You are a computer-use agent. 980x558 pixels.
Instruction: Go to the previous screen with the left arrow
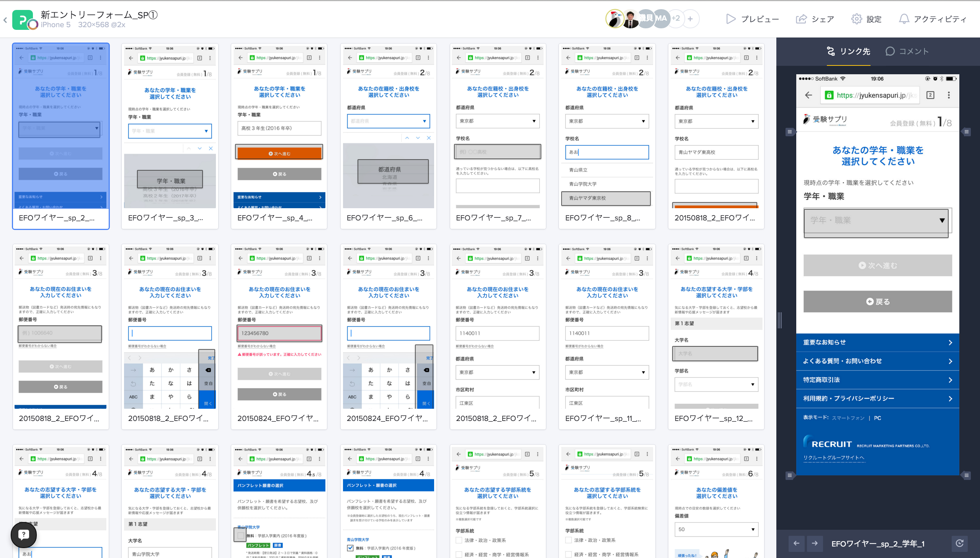[796, 543]
